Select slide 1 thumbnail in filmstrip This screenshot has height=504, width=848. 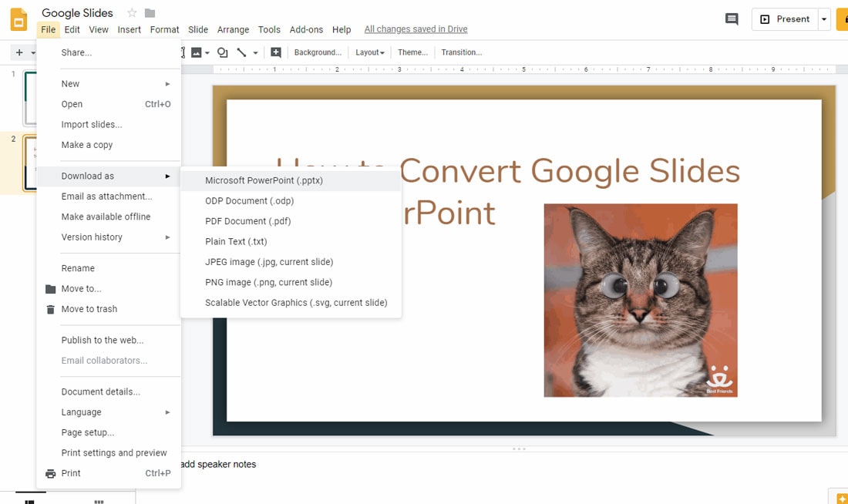pyautogui.click(x=30, y=99)
